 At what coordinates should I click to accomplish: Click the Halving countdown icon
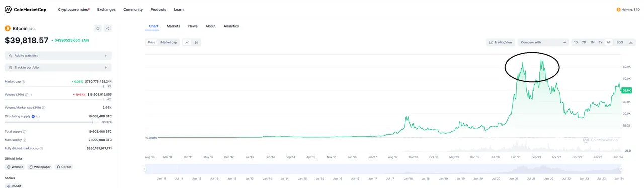coord(618,9)
